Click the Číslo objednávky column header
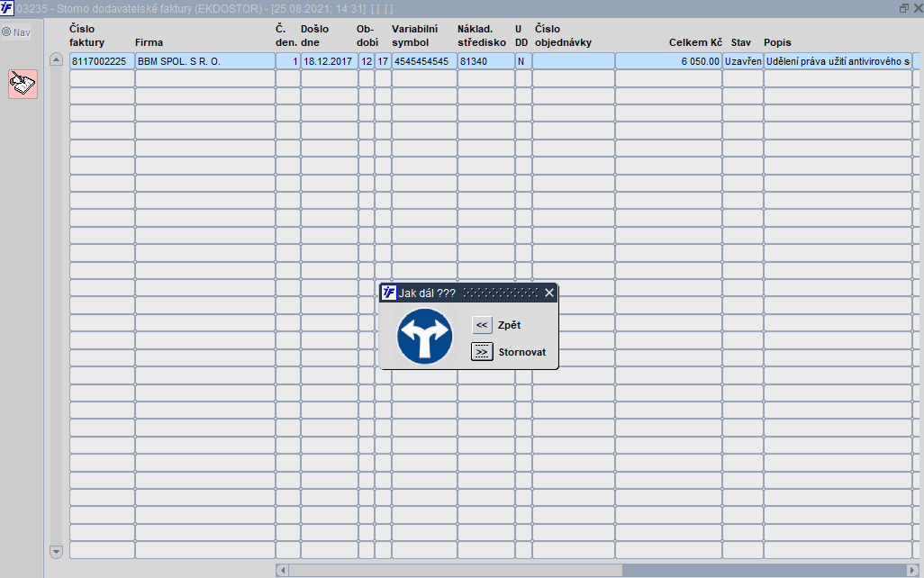 563,35
